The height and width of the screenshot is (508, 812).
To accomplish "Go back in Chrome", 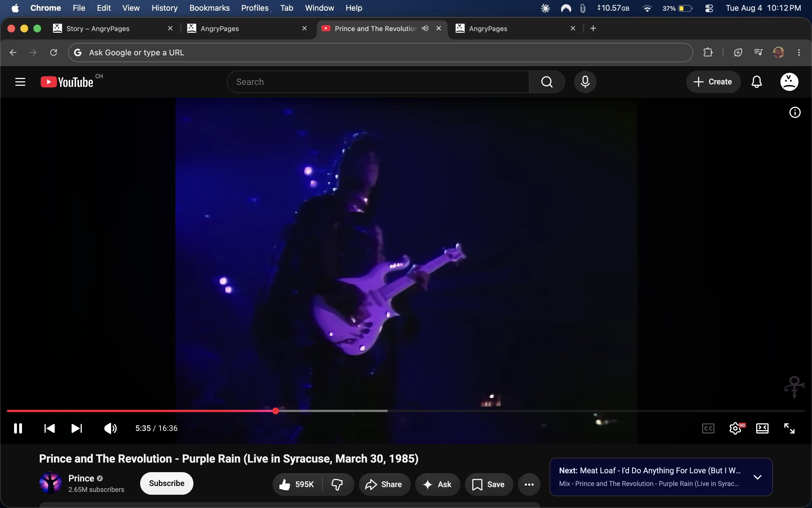I will tap(13, 52).
